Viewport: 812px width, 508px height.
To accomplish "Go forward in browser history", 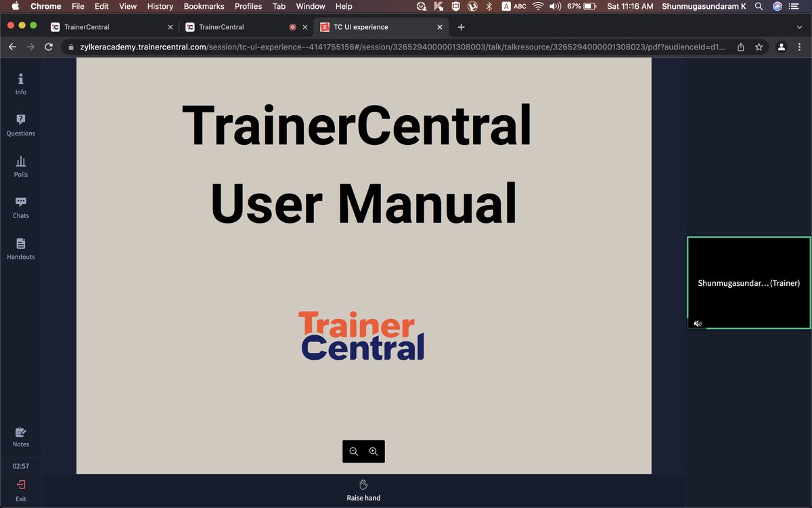I will (30, 47).
